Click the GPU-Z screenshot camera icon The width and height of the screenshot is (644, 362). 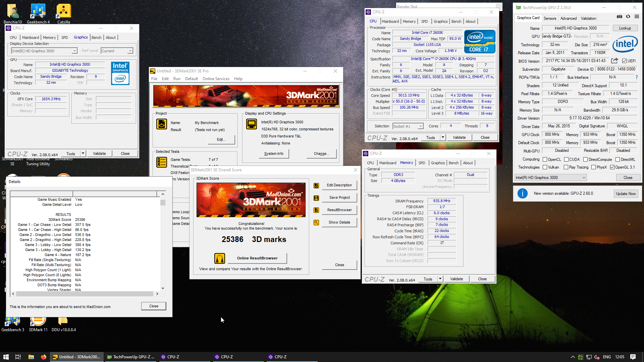tap(619, 17)
